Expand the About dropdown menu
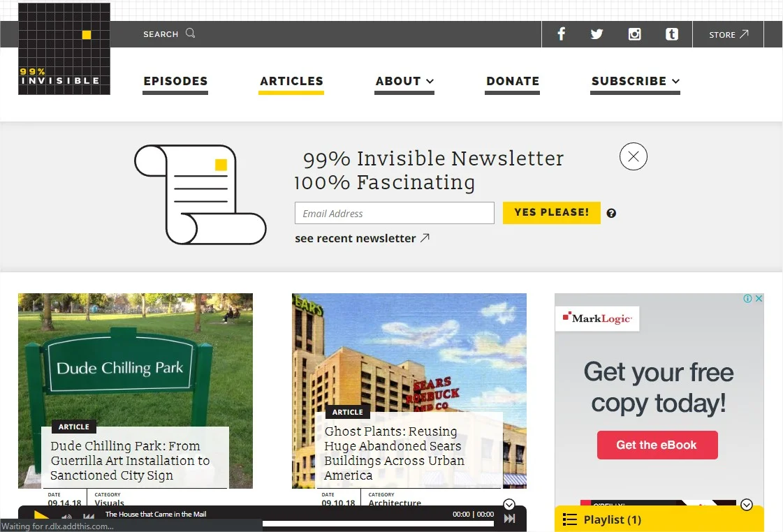 point(404,83)
